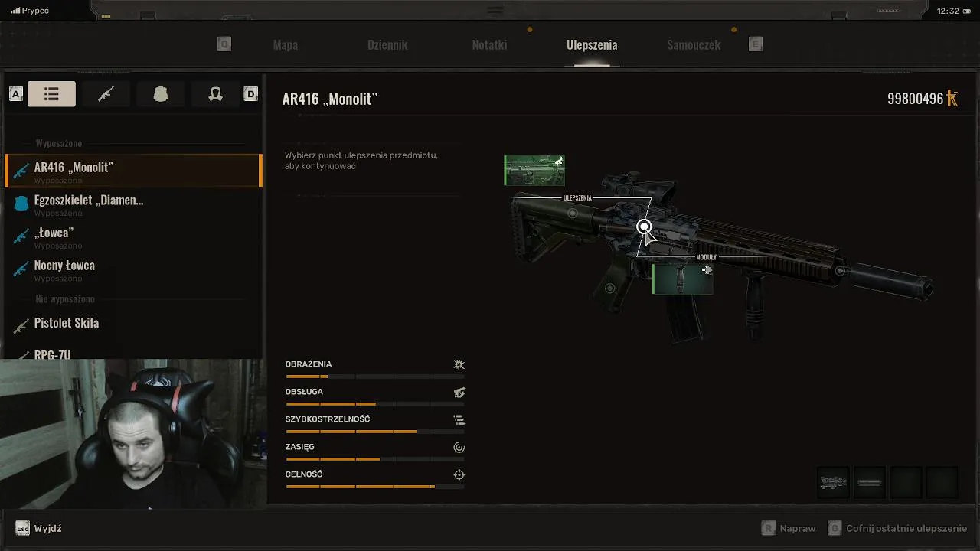Select first installed-attachment slot with rifle
Screen dimensions: 980x551
833,483
